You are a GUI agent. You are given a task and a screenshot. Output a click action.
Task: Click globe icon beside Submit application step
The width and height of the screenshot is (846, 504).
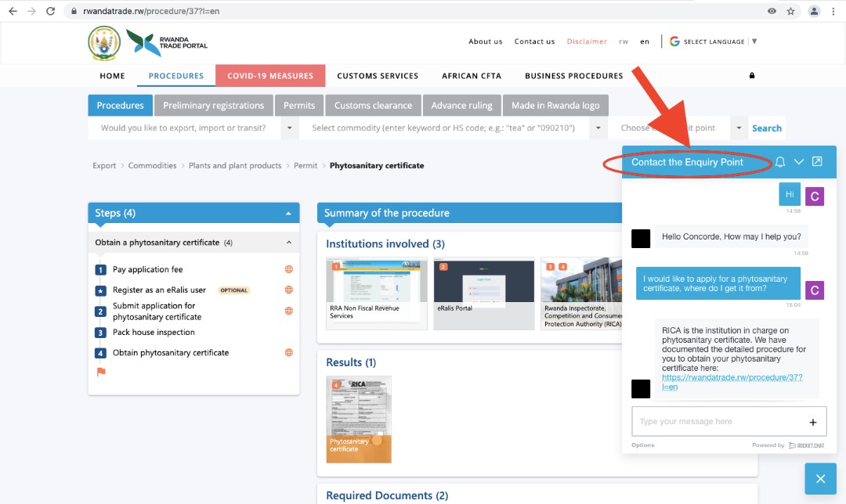pos(288,311)
